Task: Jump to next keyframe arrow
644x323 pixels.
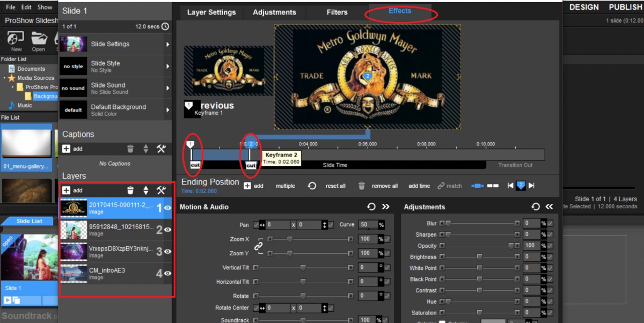Action: coord(531,186)
